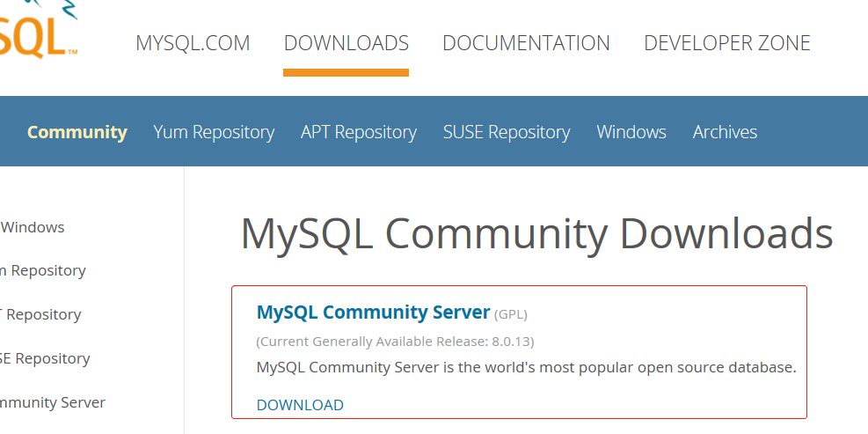Viewport: 868px width, 434px height.
Task: Select the Community tab in the blue bar
Action: click(77, 132)
